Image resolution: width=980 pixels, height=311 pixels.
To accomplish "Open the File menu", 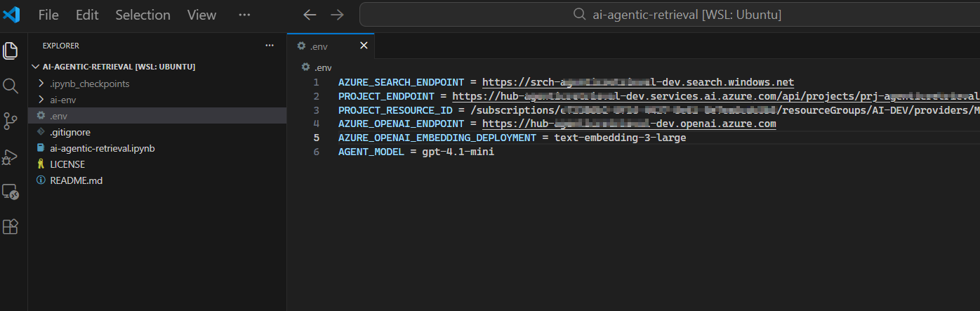I will (x=48, y=15).
